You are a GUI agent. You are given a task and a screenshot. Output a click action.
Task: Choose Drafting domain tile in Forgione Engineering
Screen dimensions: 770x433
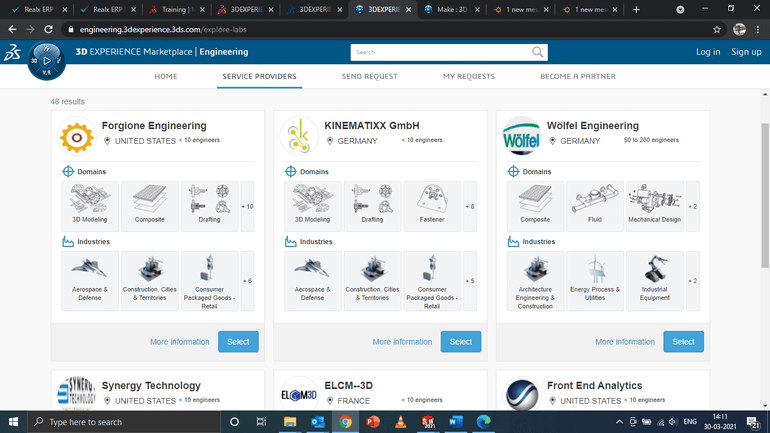210,206
